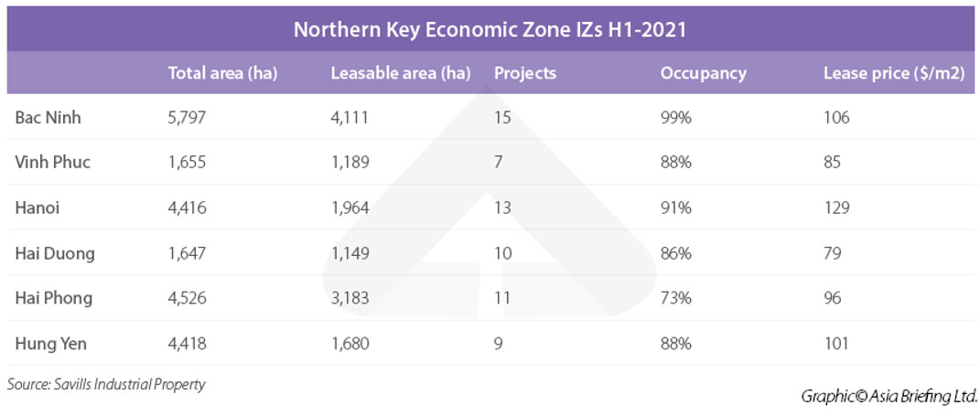Click Bac Ninh's 99% occupancy value

675,118
